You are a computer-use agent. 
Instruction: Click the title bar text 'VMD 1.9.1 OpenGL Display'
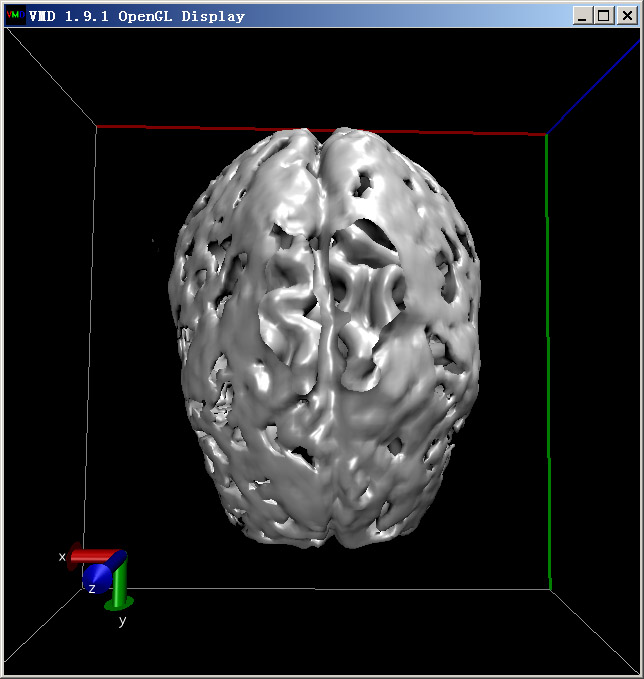point(137,16)
